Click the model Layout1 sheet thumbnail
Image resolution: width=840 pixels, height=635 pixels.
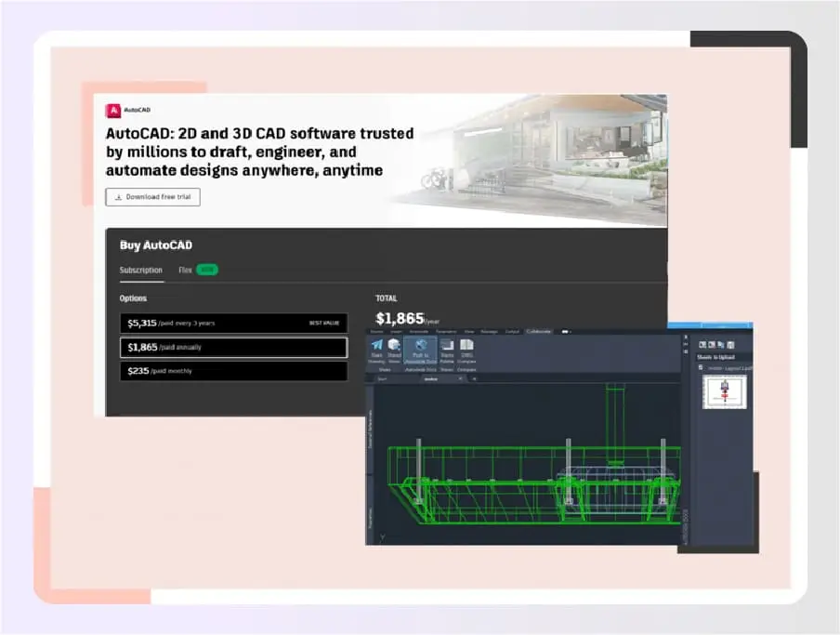point(723,392)
